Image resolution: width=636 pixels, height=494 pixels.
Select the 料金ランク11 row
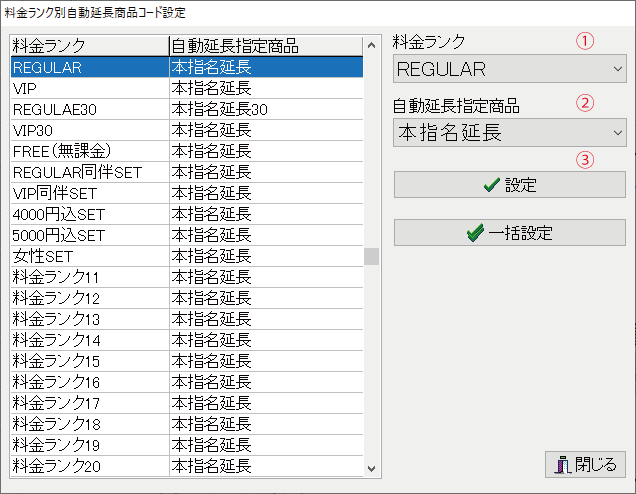coord(187,278)
